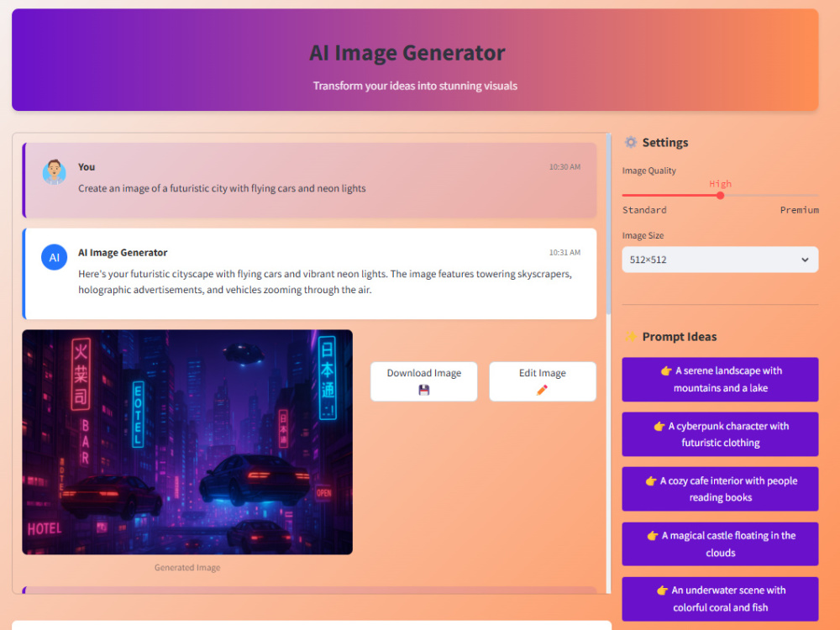The height and width of the screenshot is (630, 840).
Task: Use the magical castle floating prompt
Action: coord(720,543)
